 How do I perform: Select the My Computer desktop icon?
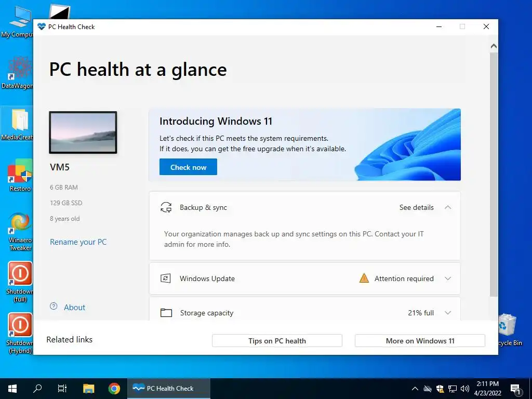click(17, 21)
